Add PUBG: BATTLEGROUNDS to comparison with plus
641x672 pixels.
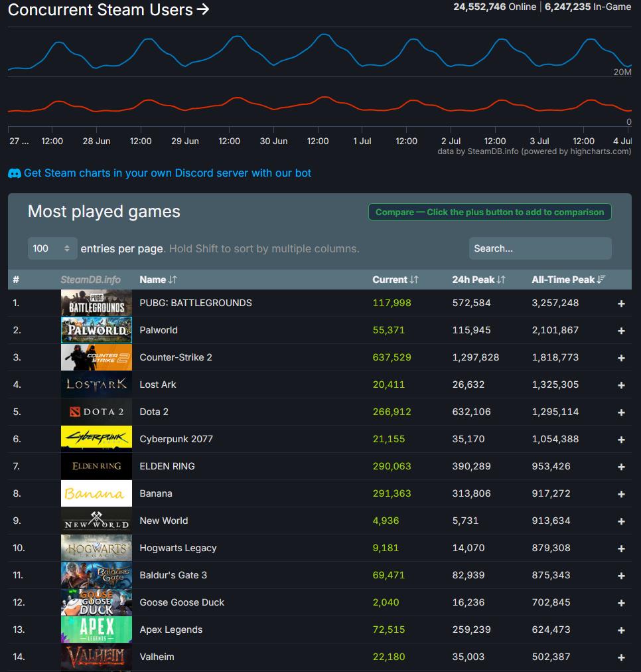[621, 303]
